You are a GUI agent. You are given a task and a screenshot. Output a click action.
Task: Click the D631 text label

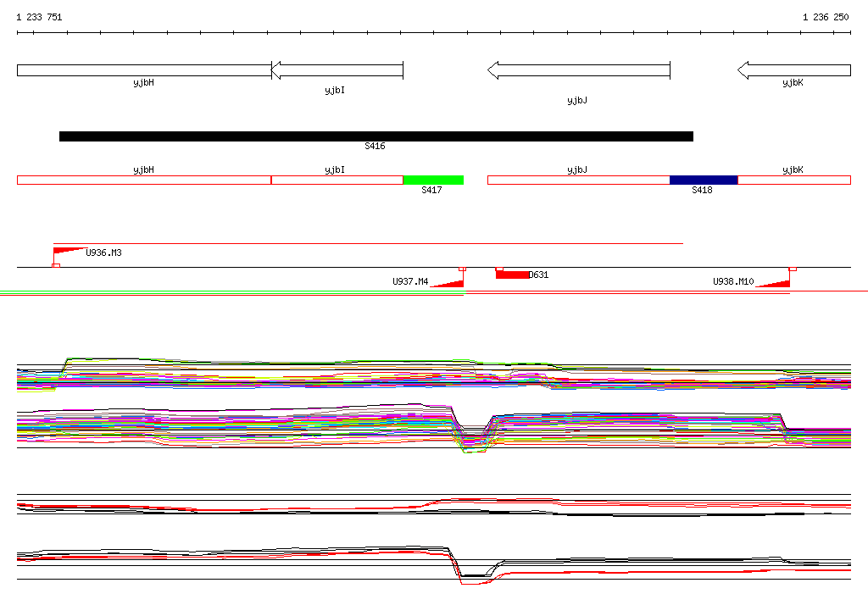tap(539, 275)
